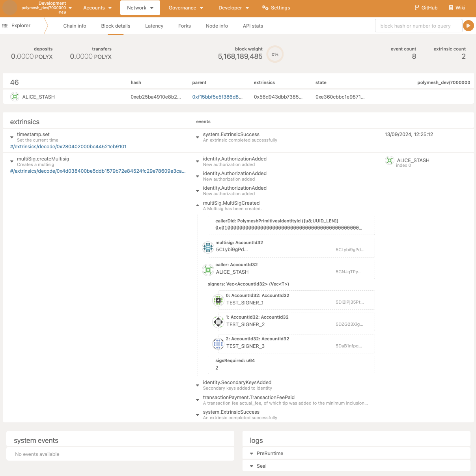The height and width of the screenshot is (476, 476).
Task: Focus the block hash query field
Action: pos(418,26)
